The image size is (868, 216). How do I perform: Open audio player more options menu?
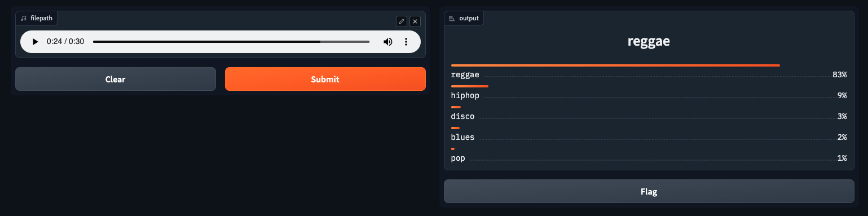406,42
